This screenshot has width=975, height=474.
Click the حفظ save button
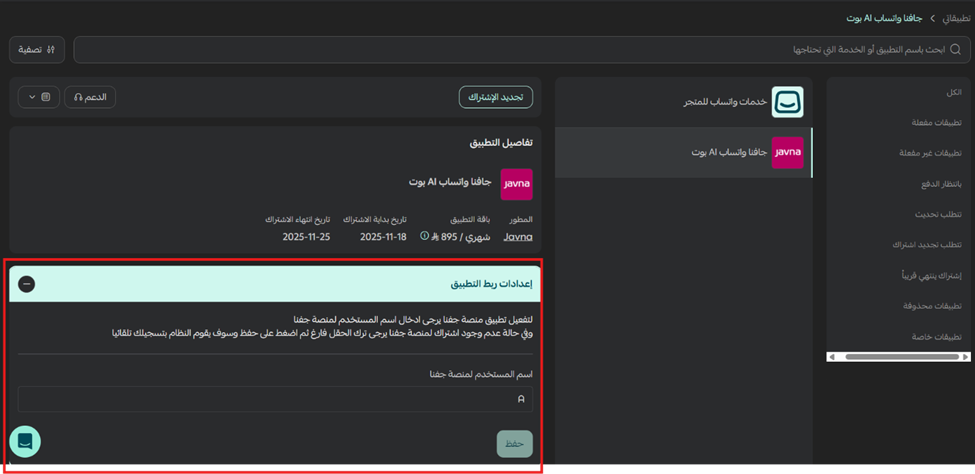coord(514,444)
